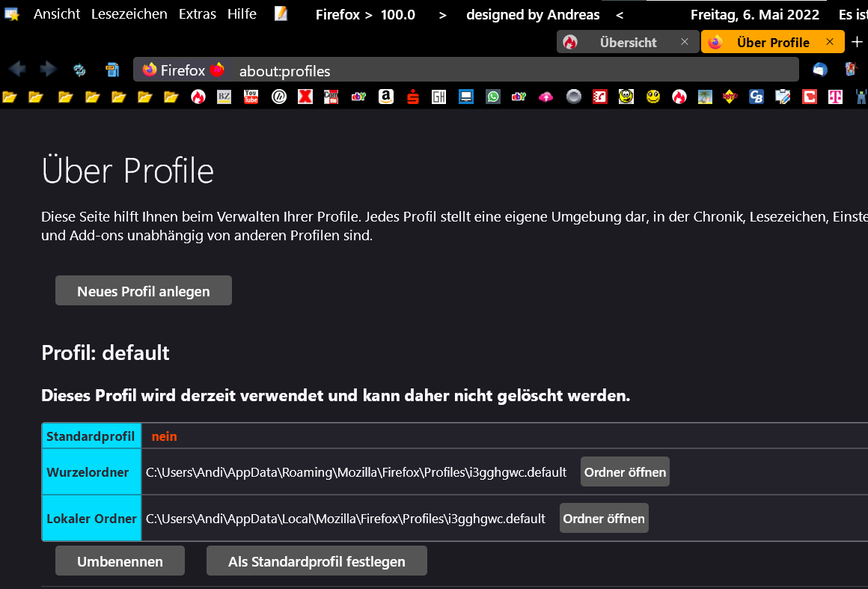The height and width of the screenshot is (589, 868).
Task: Open the round yellow smiley bookmark
Action: pyautogui.click(x=653, y=97)
